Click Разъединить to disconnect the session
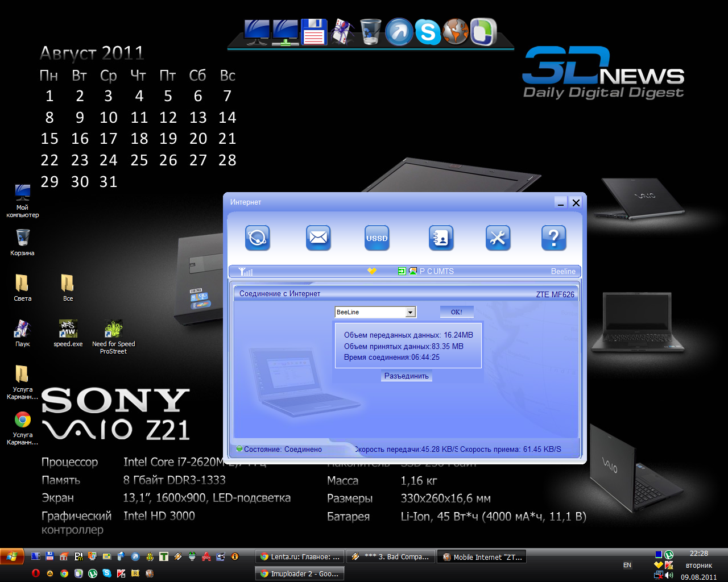This screenshot has width=728, height=582. pos(406,376)
